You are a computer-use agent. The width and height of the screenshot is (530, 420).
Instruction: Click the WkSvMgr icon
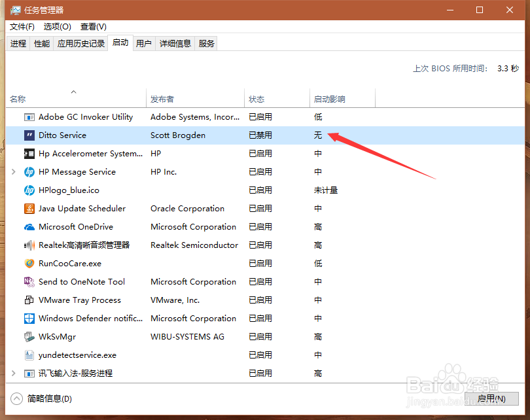pos(29,336)
